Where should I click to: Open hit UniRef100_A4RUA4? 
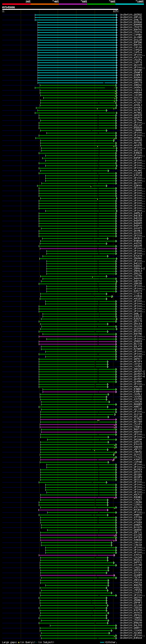pos(131,93)
